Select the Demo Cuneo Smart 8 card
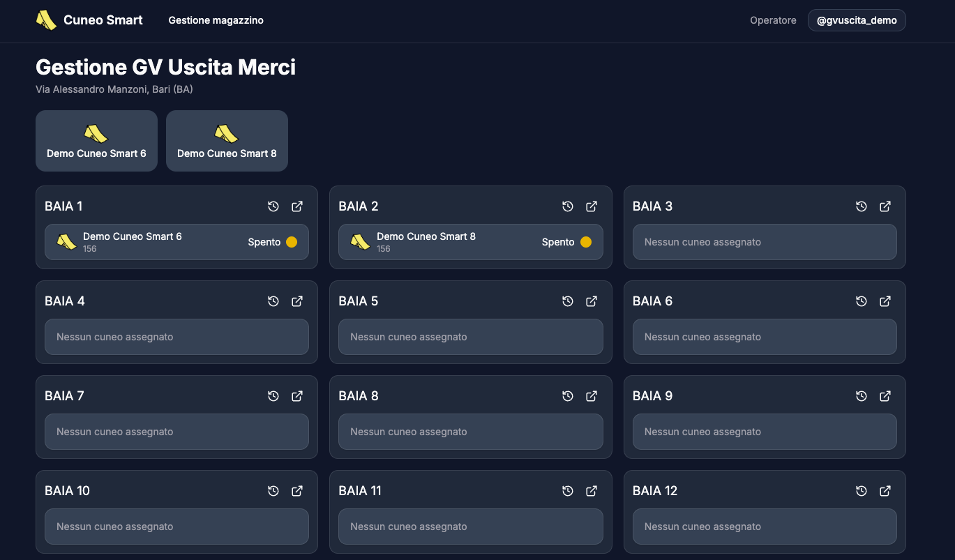Image resolution: width=955 pixels, height=560 pixels. (227, 140)
